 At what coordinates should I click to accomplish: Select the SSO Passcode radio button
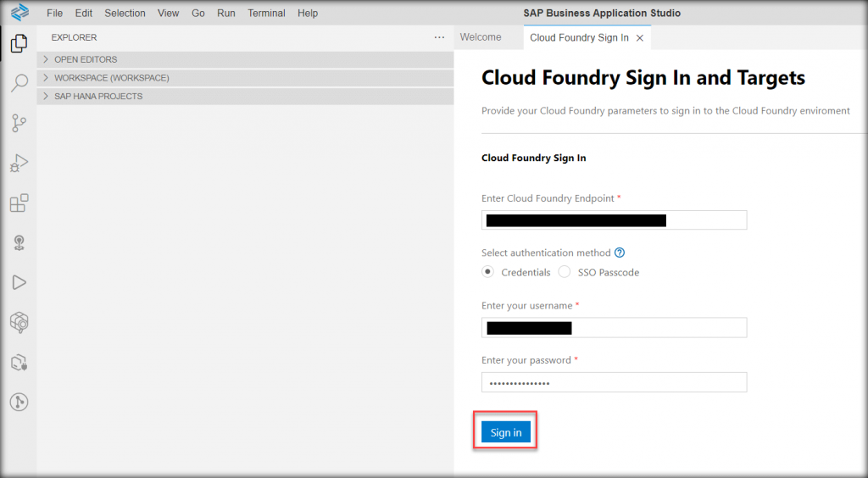(564, 272)
